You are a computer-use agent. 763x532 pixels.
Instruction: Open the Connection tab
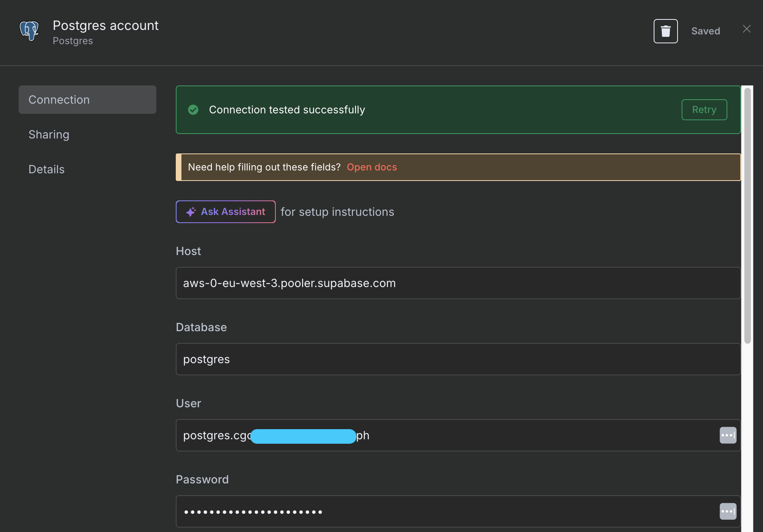tap(87, 100)
